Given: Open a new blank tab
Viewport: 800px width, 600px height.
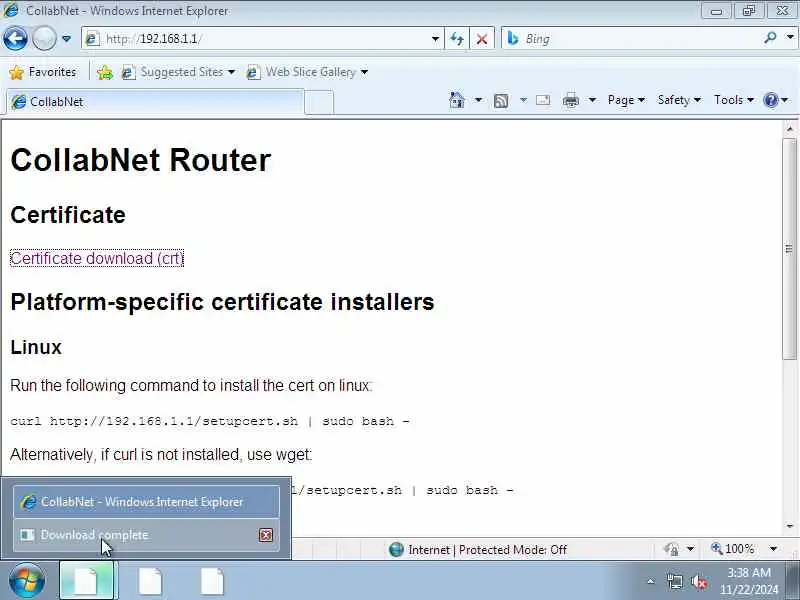Looking at the screenshot, I should tap(319, 103).
